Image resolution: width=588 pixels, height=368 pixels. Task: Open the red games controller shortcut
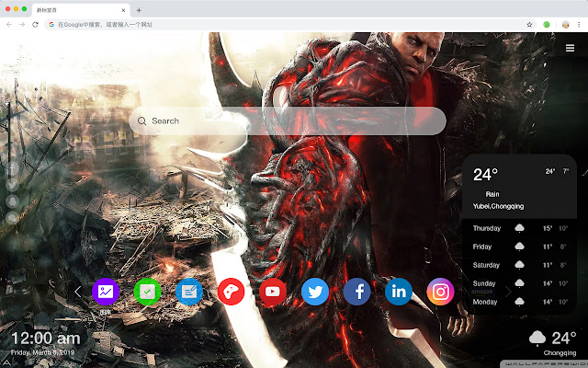[x=231, y=292]
